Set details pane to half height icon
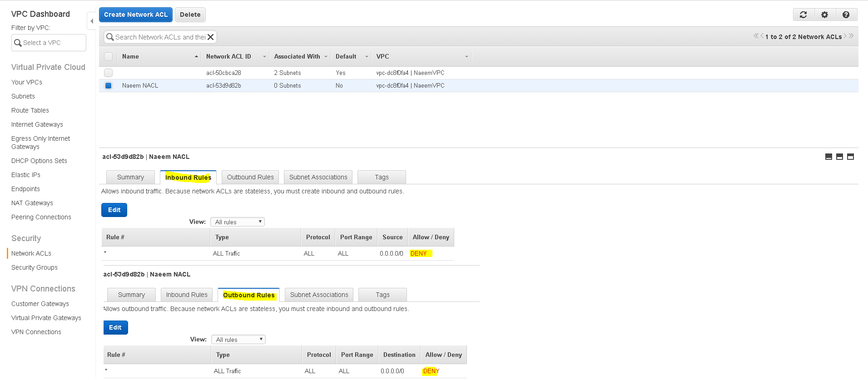Image resolution: width=868 pixels, height=380 pixels. 839,157
